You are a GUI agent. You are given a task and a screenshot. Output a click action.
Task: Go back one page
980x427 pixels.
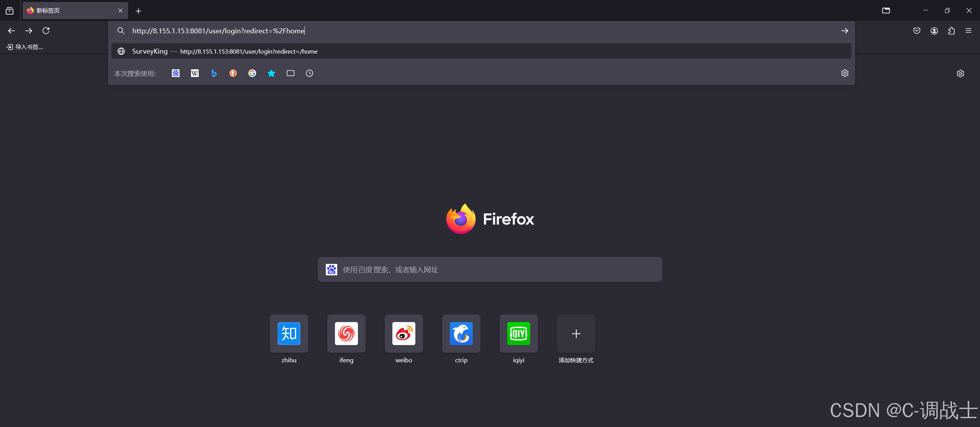pyautogui.click(x=11, y=31)
